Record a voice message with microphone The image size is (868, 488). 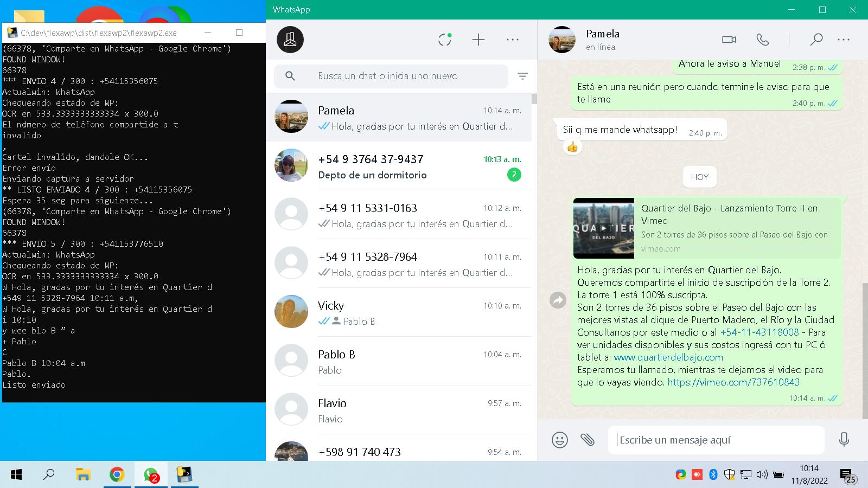click(x=844, y=440)
